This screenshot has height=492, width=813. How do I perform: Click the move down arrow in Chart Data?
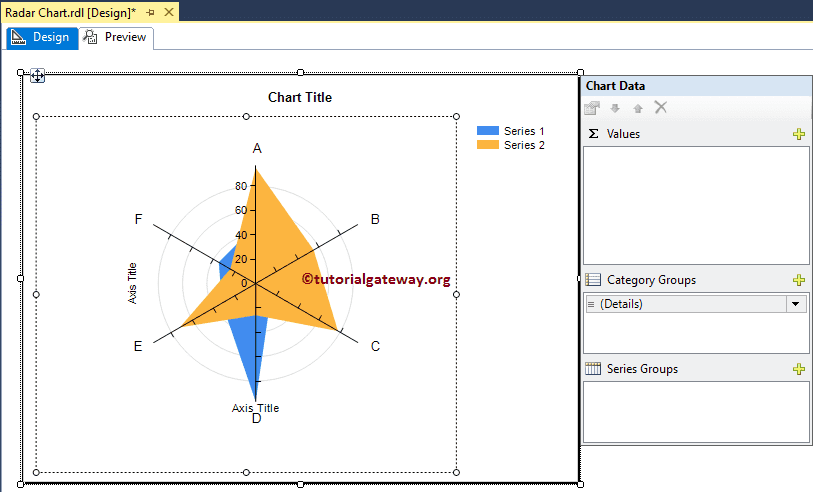(615, 108)
